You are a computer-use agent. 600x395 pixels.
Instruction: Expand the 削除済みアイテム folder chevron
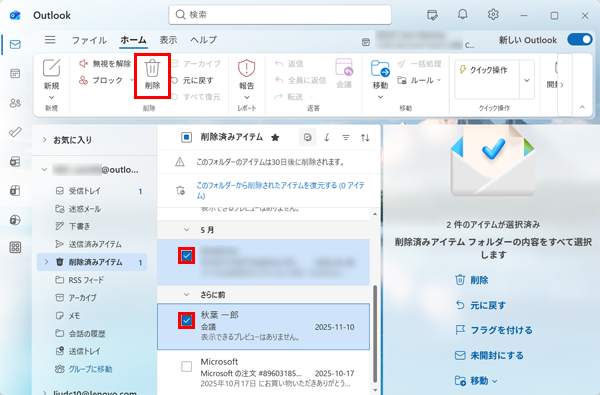[x=46, y=262]
